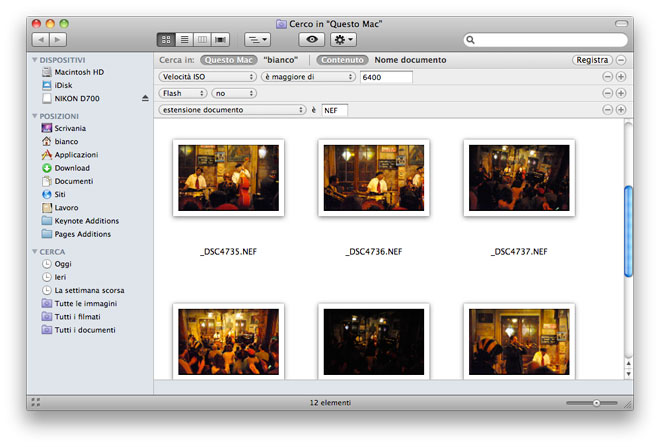Viewport: 660px width, 447px height.
Task: Eject the NIKON D700 device
Action: (145, 98)
